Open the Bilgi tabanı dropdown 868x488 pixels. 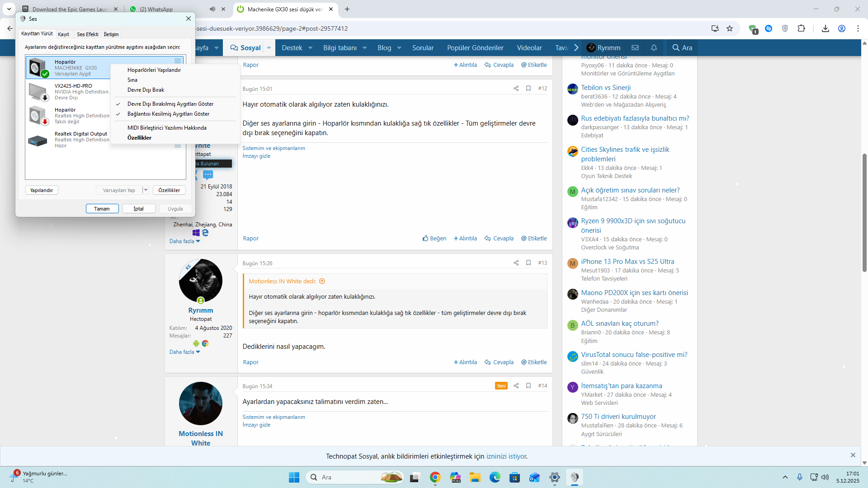coord(364,48)
